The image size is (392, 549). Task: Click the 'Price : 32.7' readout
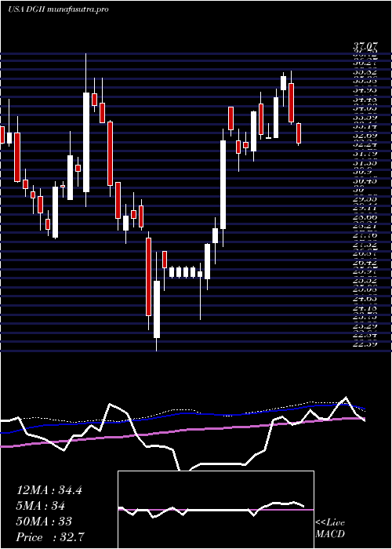point(50,537)
